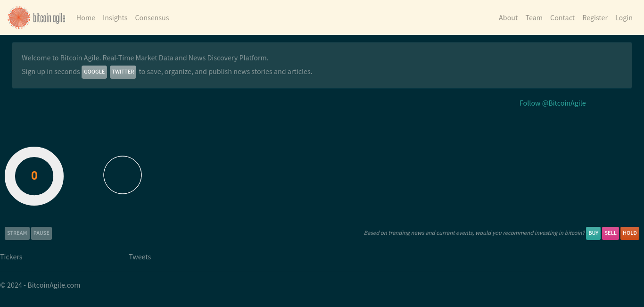Click the Welcome to Bitcoin Agile message
The image size is (644, 307).
click(x=145, y=58)
